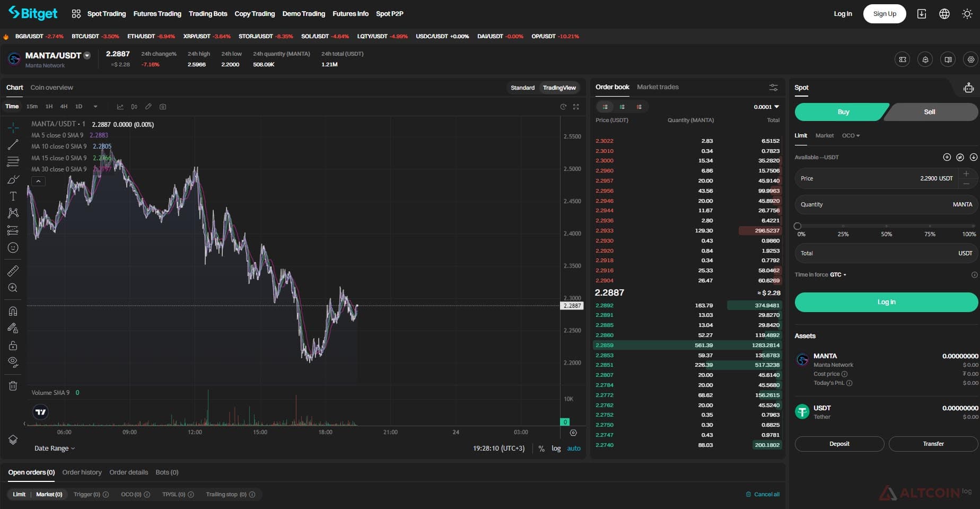
Task: Click the trash remove drawings icon
Action: [13, 386]
